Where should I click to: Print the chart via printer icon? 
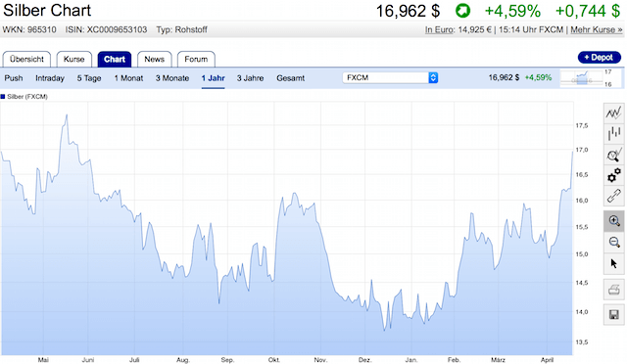coord(613,290)
